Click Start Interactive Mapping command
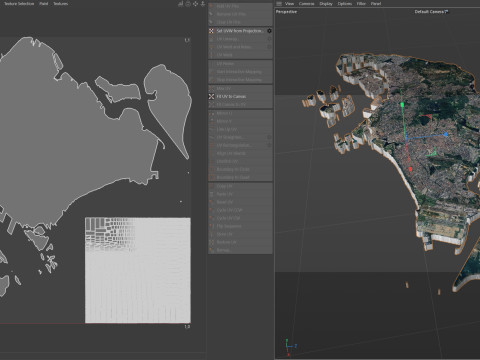 click(240, 72)
